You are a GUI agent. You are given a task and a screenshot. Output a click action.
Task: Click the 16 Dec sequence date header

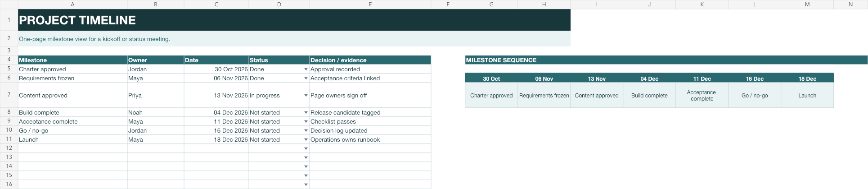point(755,78)
